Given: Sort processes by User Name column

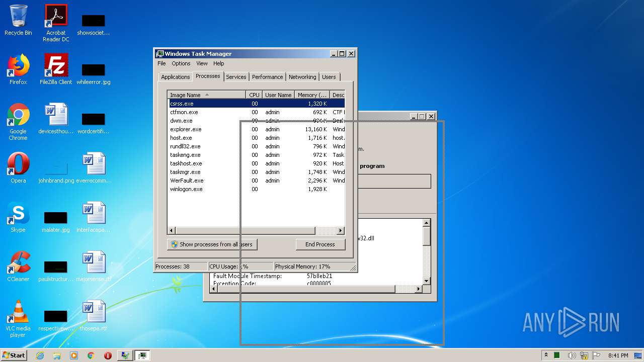Looking at the screenshot, I should coord(278,95).
